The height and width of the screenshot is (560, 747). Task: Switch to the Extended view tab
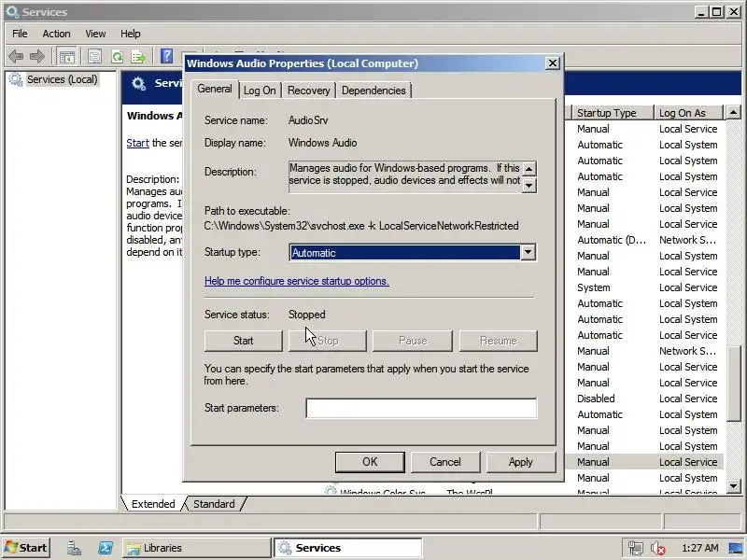[153, 504]
